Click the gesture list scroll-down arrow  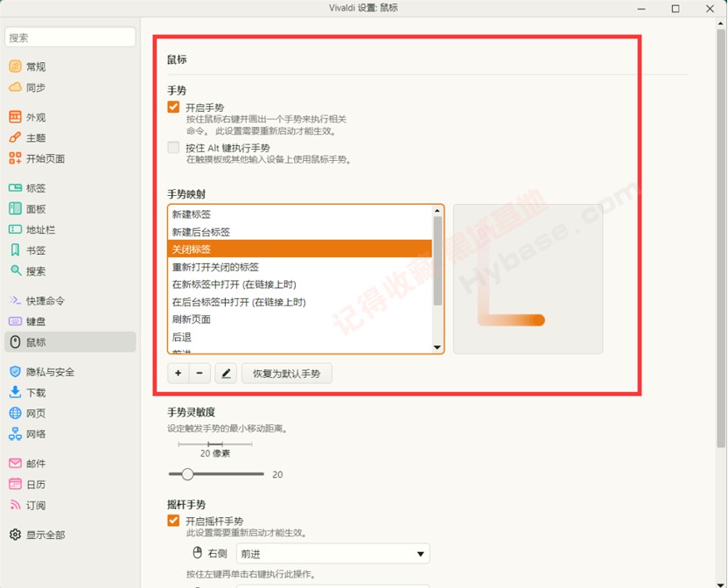click(437, 347)
